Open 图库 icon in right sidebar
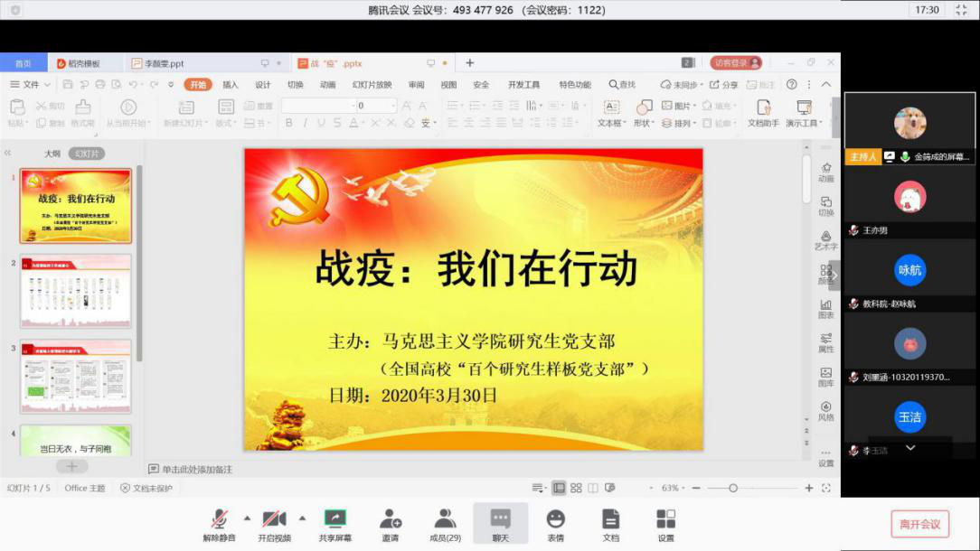 tap(825, 377)
